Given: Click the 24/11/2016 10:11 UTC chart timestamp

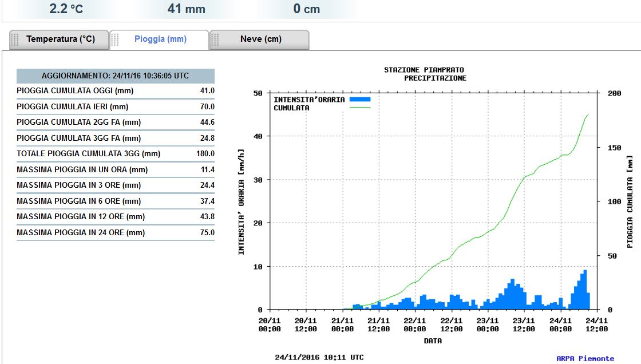Looking at the screenshot, I should (x=319, y=358).
